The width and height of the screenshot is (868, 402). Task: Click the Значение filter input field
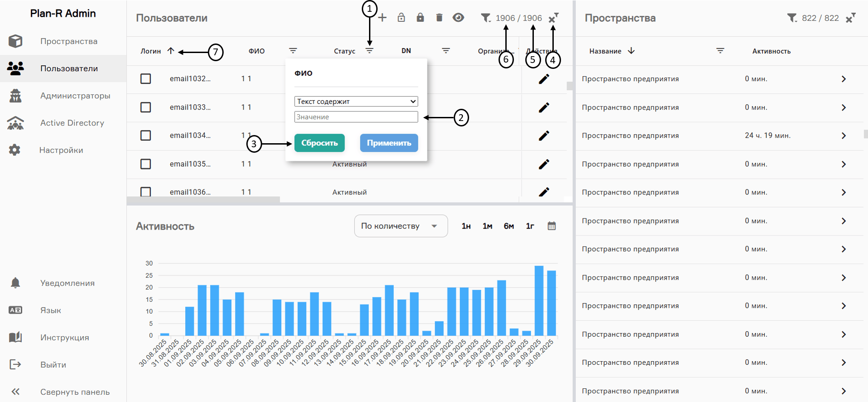click(x=356, y=117)
